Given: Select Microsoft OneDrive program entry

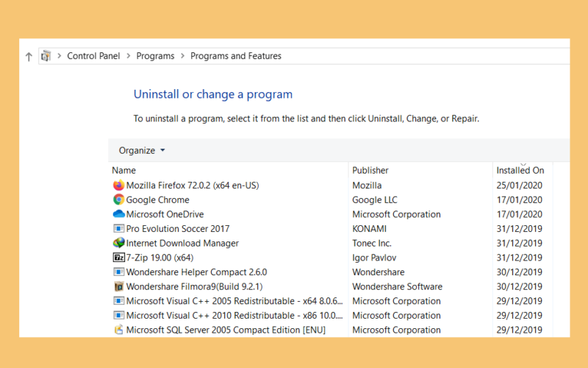Looking at the screenshot, I should click(165, 214).
